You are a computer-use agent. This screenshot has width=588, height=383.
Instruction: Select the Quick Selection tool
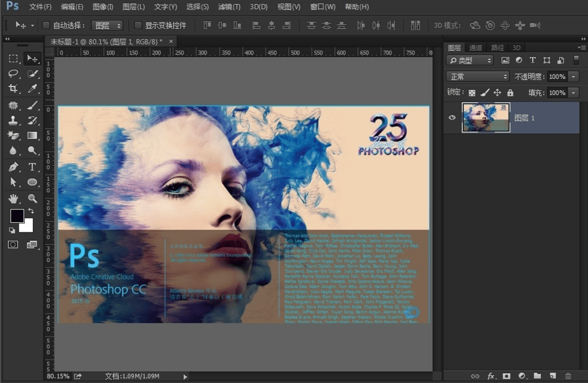coord(32,74)
